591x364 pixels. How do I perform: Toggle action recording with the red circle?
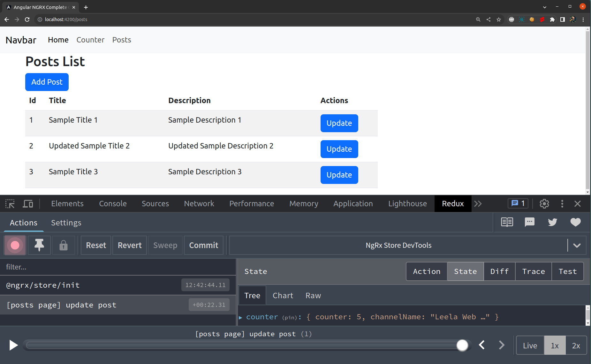pyautogui.click(x=15, y=245)
